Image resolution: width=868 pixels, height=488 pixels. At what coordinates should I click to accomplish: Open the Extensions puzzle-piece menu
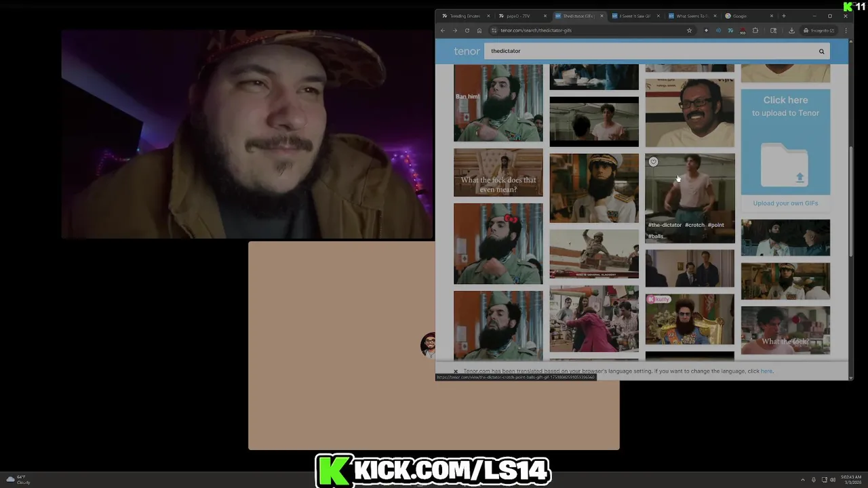coord(755,30)
